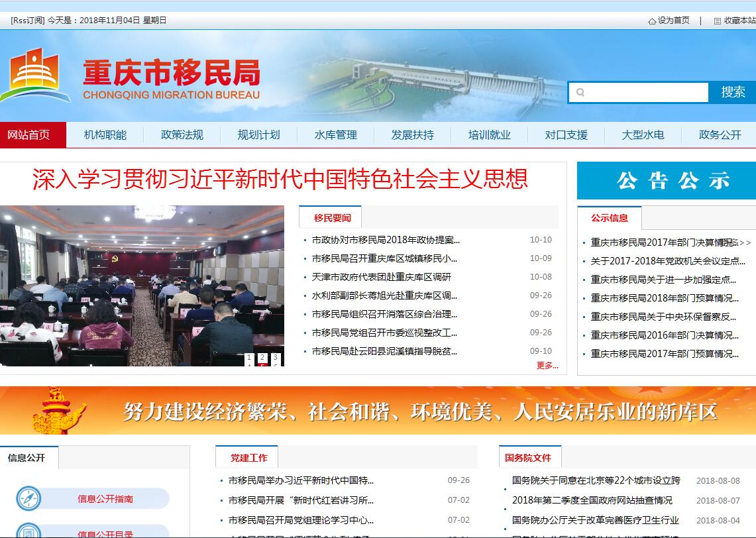Select the 党建工作 tab
756x538 pixels.
click(248, 458)
